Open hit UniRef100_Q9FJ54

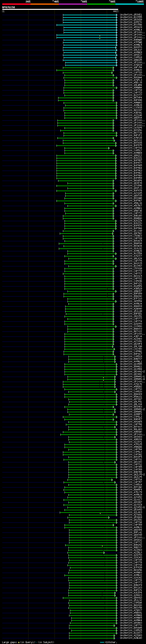(131, 67)
